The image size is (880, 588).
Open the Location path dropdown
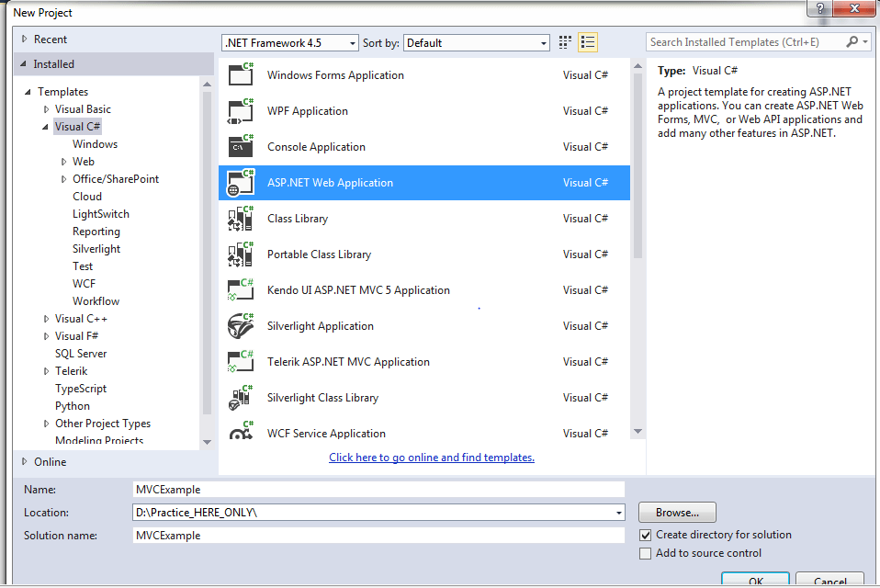tap(618, 513)
